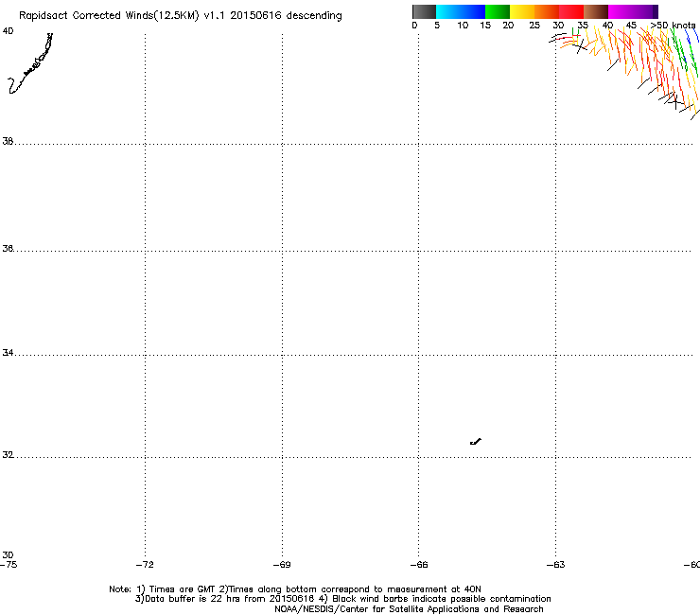Click the small black island marker near 32N
Image resolution: width=700 pixels, height=615 pixels.
(x=476, y=442)
